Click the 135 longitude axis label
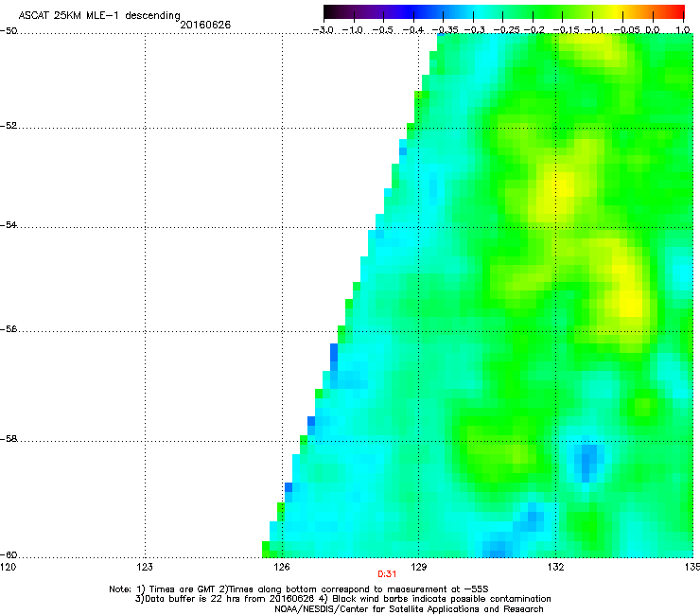700x615 pixels. (x=692, y=567)
